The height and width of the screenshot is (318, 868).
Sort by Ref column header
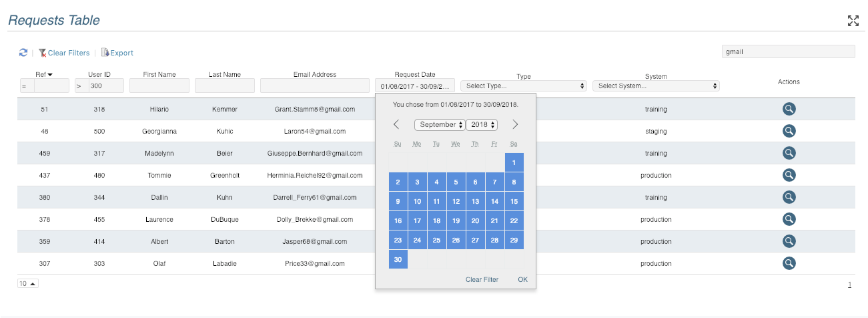44,74
